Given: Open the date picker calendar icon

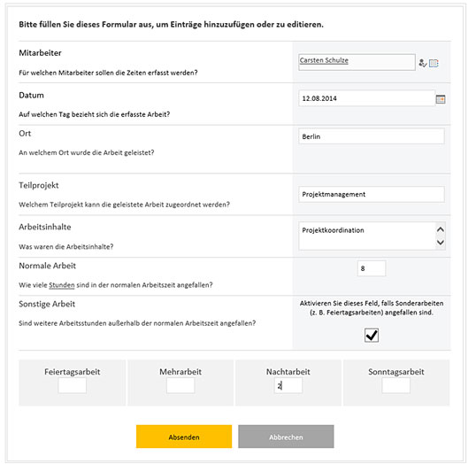Looking at the screenshot, I should pyautogui.click(x=441, y=99).
